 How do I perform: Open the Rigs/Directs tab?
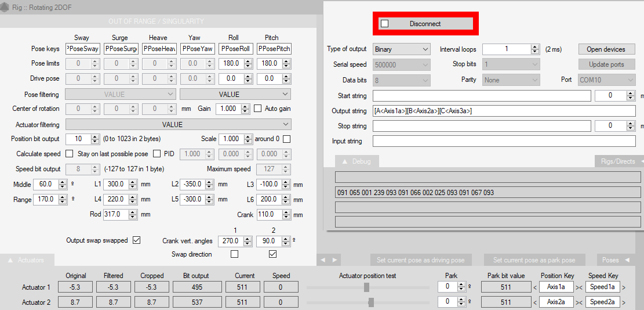coord(619,161)
